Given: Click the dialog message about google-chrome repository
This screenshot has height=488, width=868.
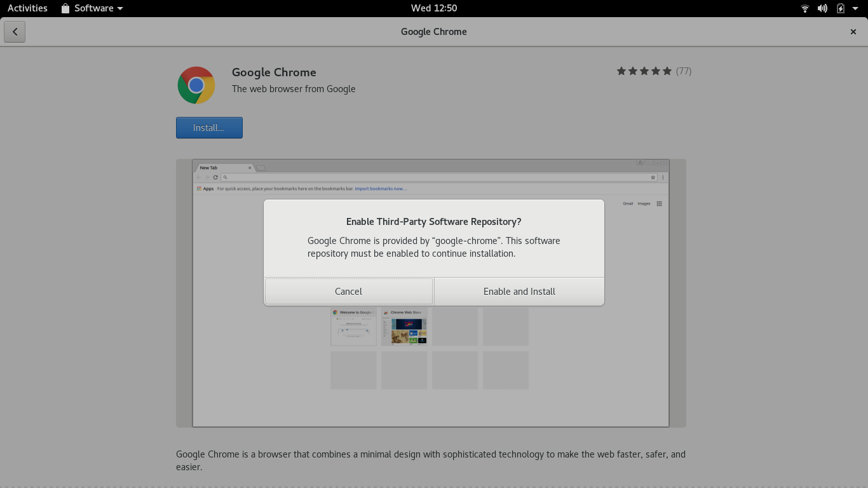Looking at the screenshot, I should click(x=434, y=247).
